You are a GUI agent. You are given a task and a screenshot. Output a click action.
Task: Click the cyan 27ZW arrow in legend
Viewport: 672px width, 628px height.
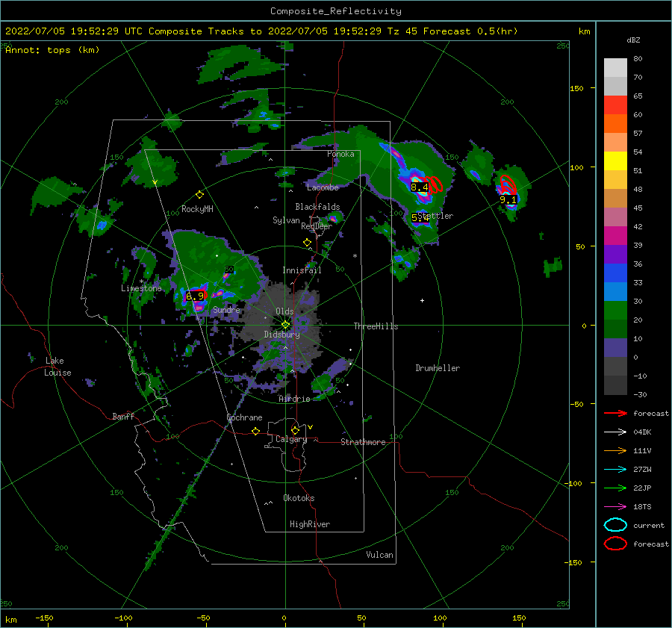click(x=615, y=470)
